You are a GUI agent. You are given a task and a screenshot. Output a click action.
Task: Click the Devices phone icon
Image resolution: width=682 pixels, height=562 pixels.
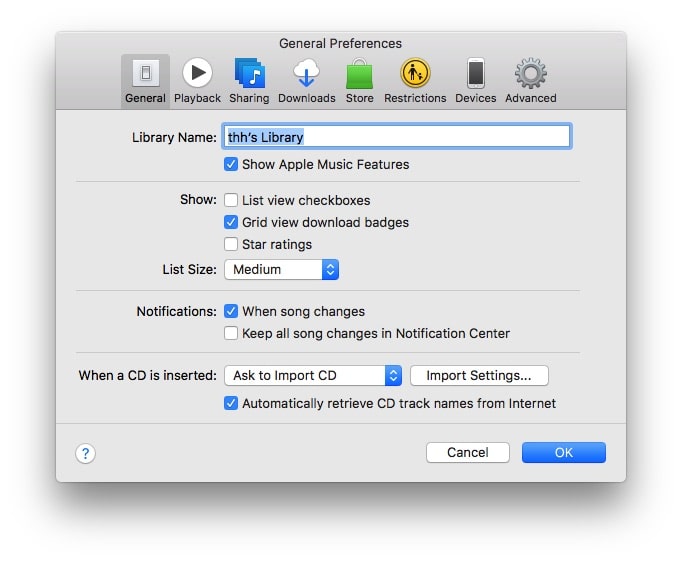475,74
